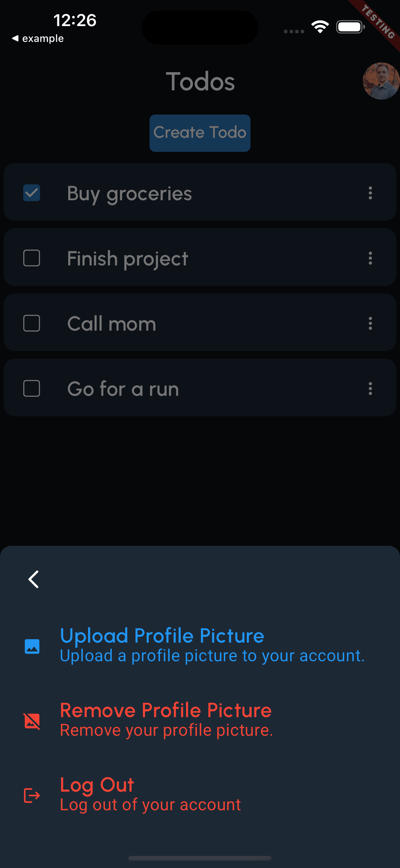
Task: Uncheck the Buy groceries checkbox
Action: pos(32,193)
